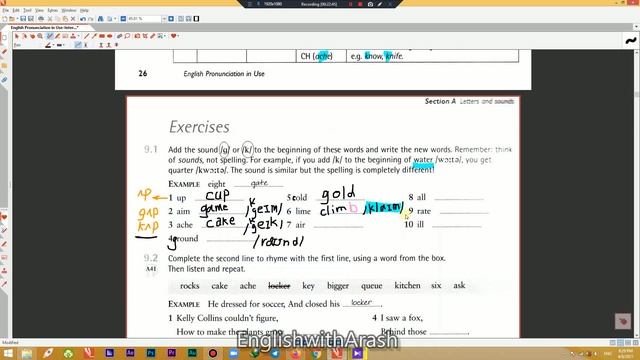This screenshot has width=640, height=360.
Task: Open the pen line width dropdown
Action: (64, 45)
